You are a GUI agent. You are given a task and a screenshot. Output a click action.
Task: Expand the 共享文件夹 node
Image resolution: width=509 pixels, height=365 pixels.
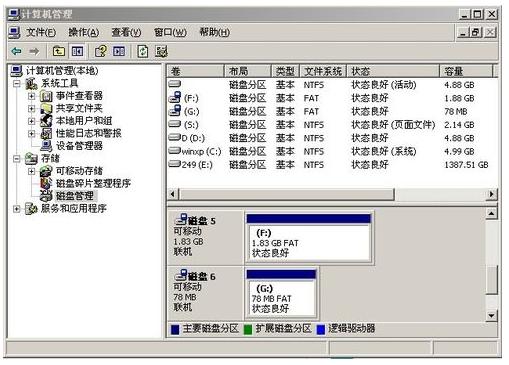click(31, 109)
